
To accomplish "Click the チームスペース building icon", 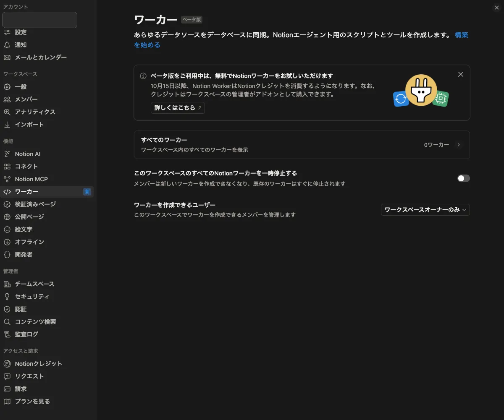I will coord(7,284).
